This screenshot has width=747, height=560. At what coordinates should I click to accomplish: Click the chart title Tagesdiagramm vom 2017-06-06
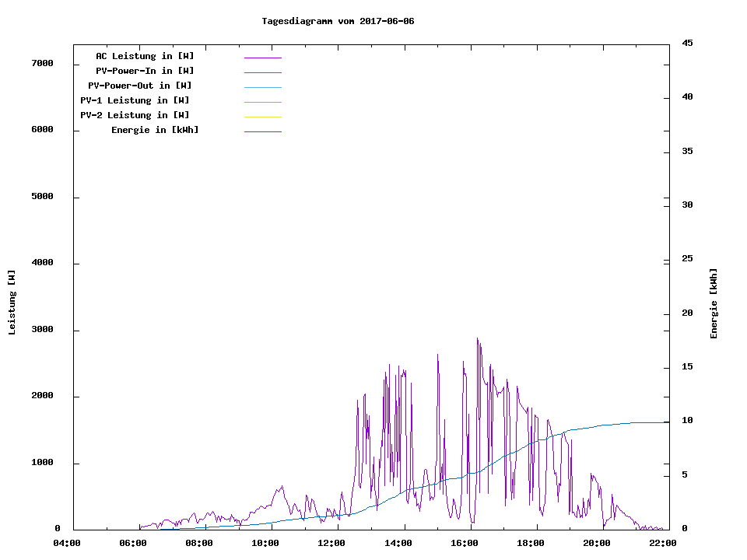pos(338,21)
